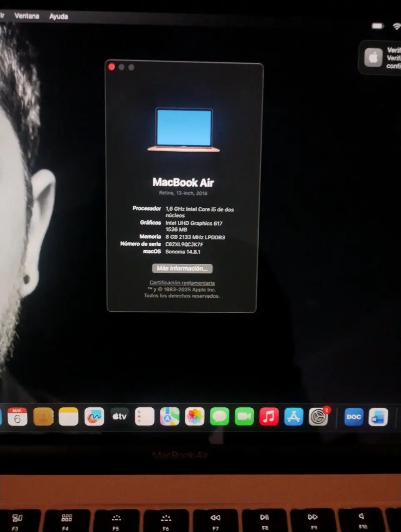Click the 'Sonoma 14.8.1' macOS version

click(x=183, y=252)
